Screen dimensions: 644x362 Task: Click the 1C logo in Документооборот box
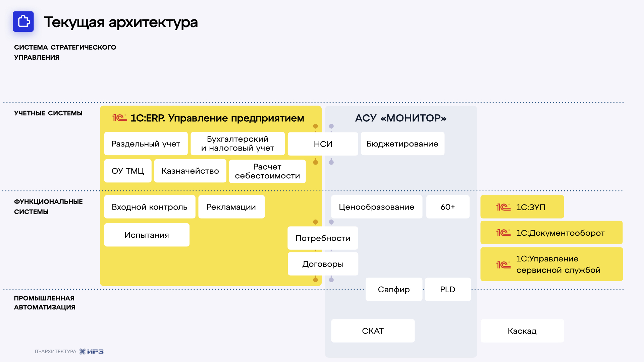(x=503, y=233)
